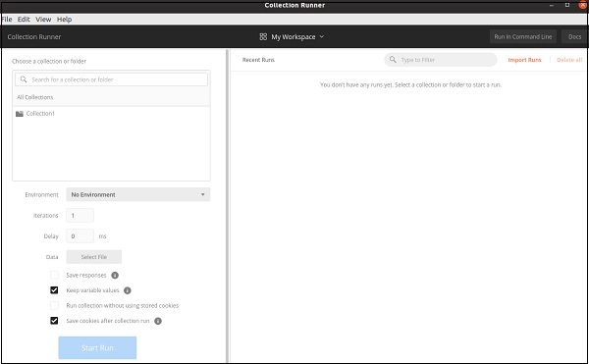
Task: Click the info icon next to Save responses
Action: point(115,276)
